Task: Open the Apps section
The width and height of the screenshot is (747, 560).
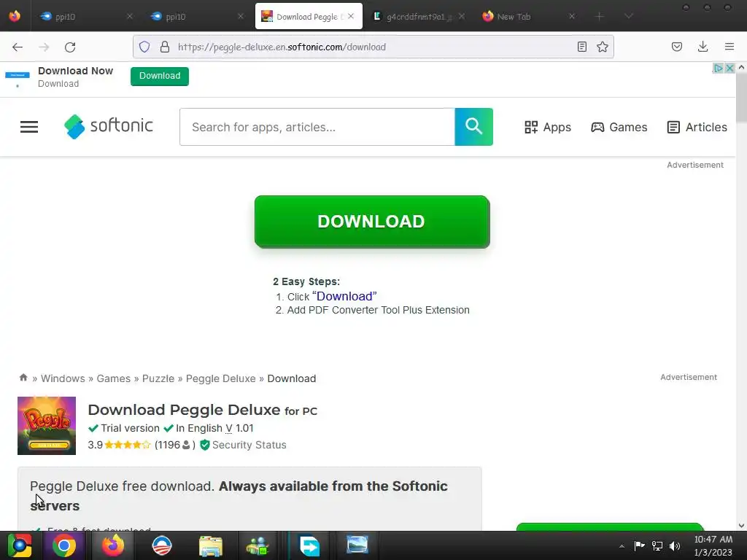Action: [548, 127]
